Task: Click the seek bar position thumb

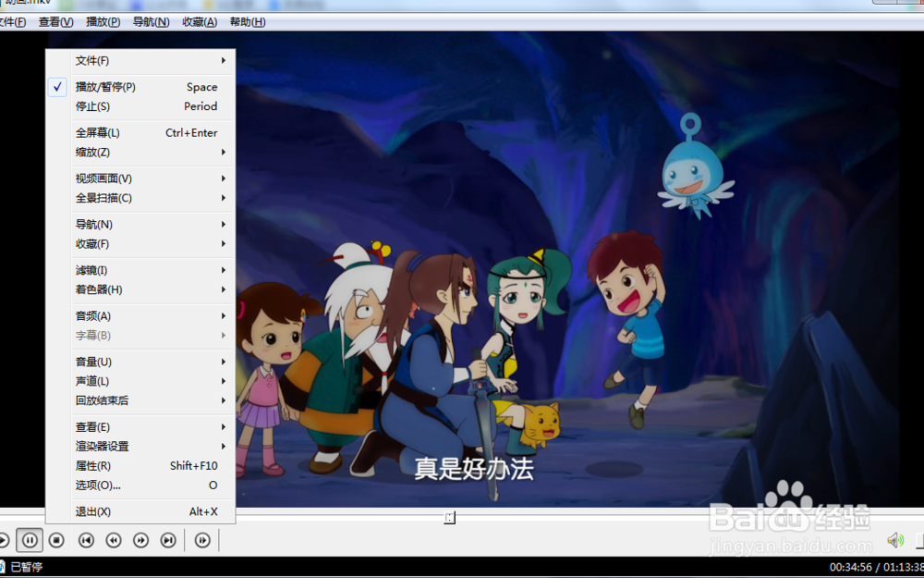Action: pos(450,518)
